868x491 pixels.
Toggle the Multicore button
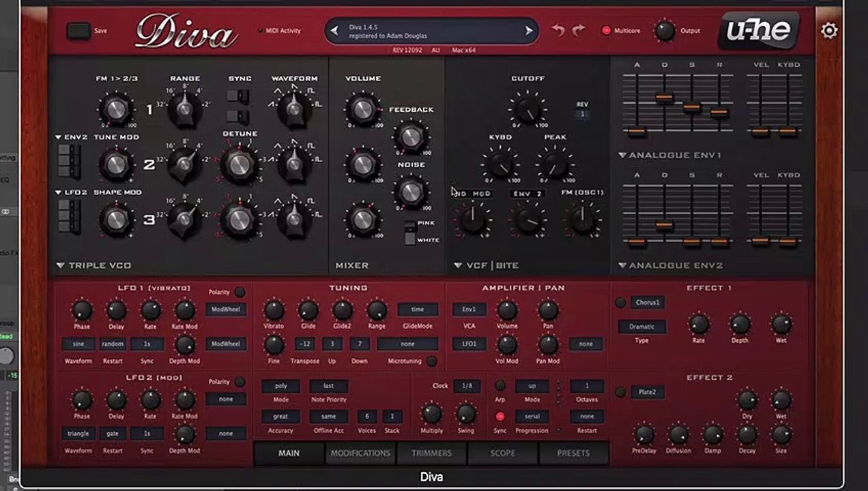(x=606, y=31)
